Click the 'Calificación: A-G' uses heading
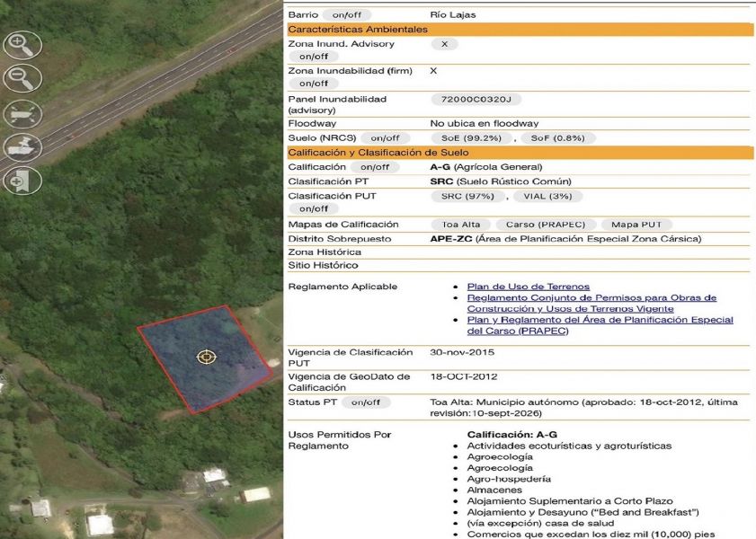The width and height of the screenshot is (756, 539). tap(511, 435)
